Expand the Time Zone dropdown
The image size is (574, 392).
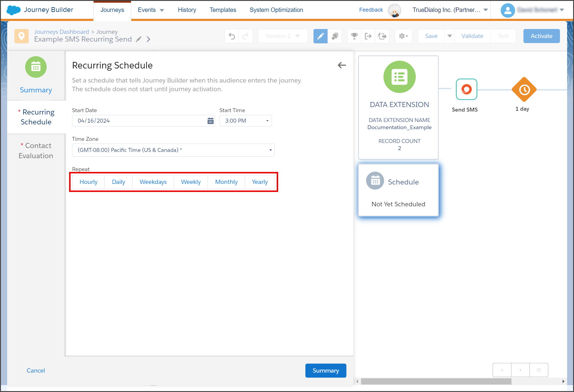click(x=173, y=150)
